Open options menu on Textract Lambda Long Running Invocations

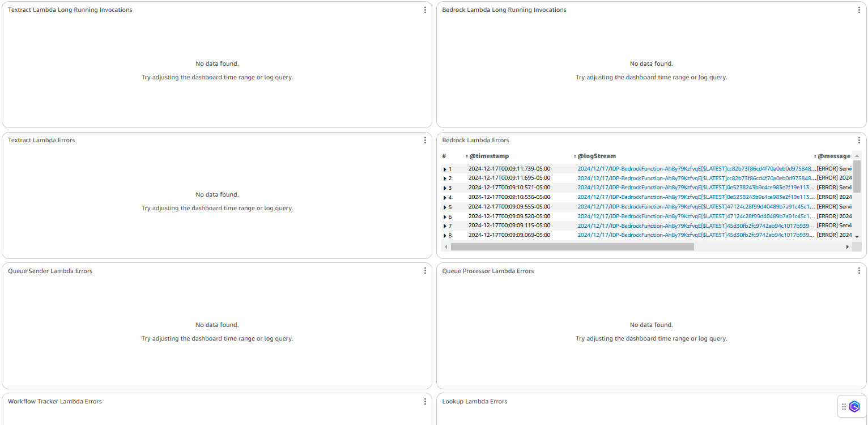coord(425,10)
